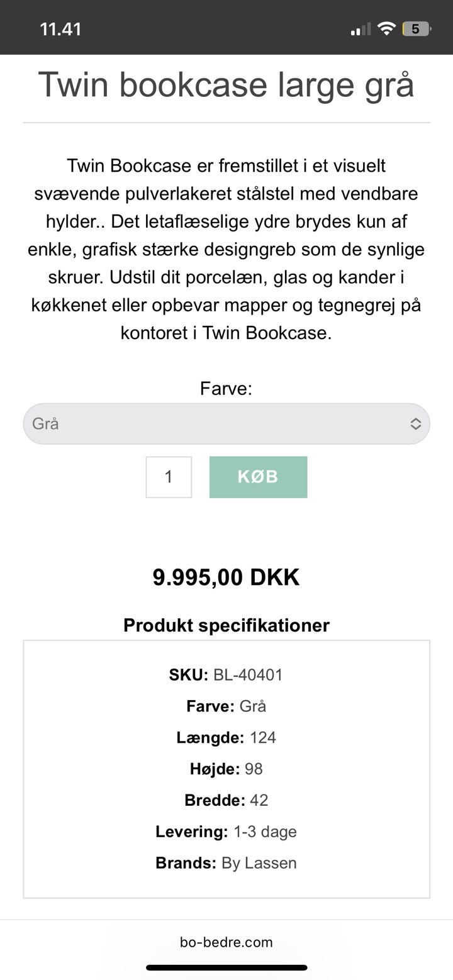Tap the Wi-Fi status icon
The height and width of the screenshot is (980, 453).
386,28
